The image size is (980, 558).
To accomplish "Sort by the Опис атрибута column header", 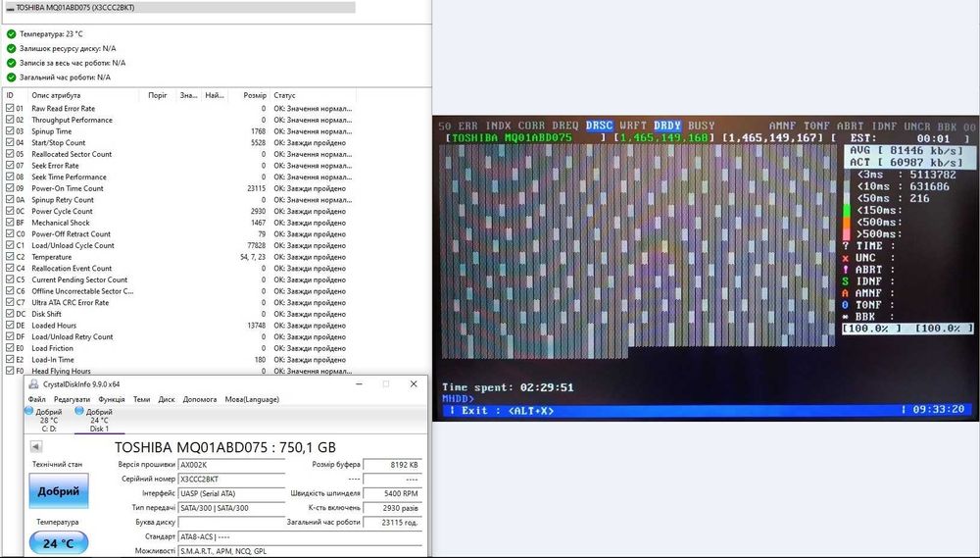I will (56, 95).
